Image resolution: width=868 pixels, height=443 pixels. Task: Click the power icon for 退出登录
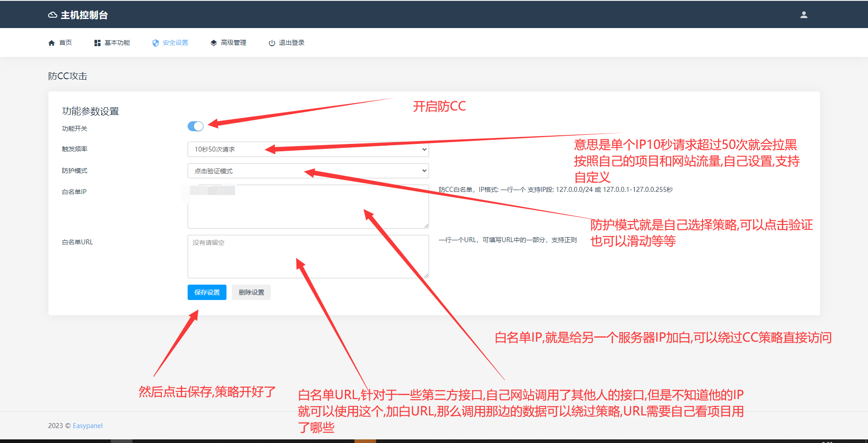pyautogui.click(x=272, y=43)
